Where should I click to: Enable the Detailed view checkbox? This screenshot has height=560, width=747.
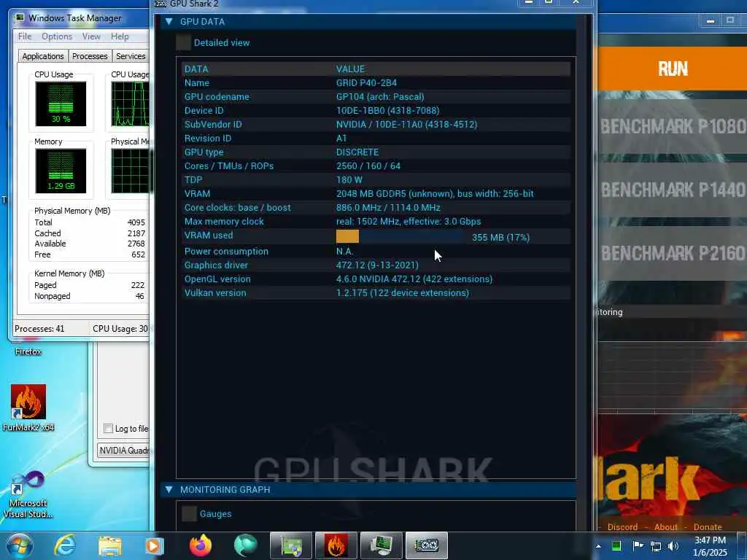pyautogui.click(x=183, y=42)
